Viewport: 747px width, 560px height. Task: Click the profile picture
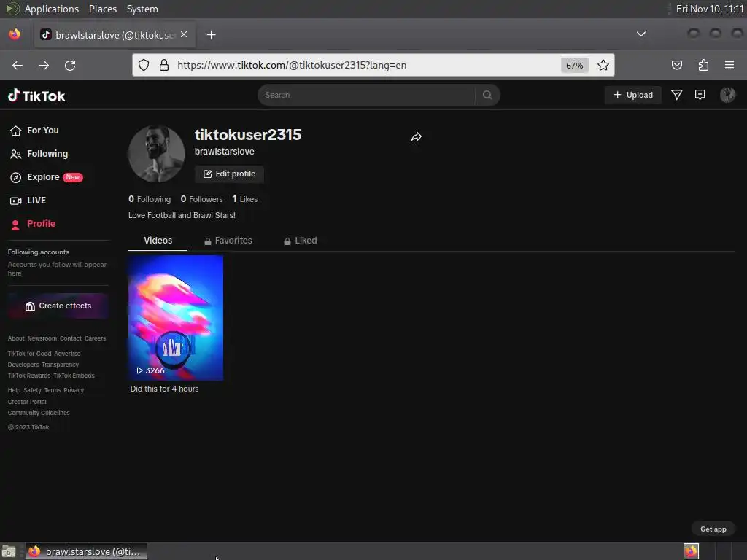point(156,154)
